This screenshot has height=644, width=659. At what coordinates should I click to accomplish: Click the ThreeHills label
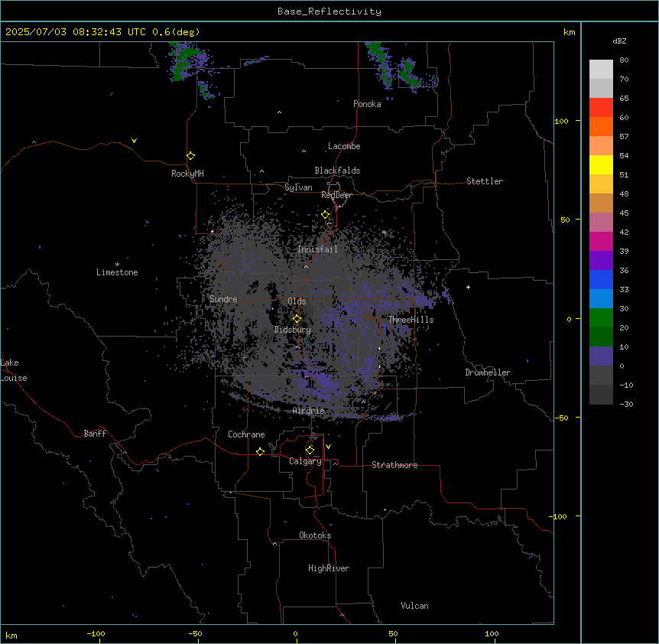point(411,320)
